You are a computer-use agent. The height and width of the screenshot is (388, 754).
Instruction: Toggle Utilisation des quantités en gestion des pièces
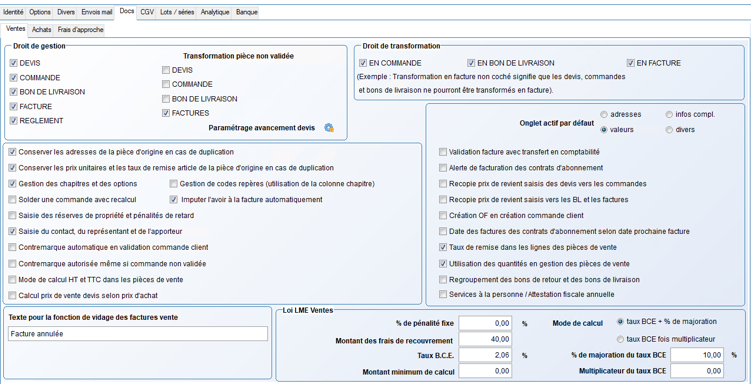tap(443, 263)
